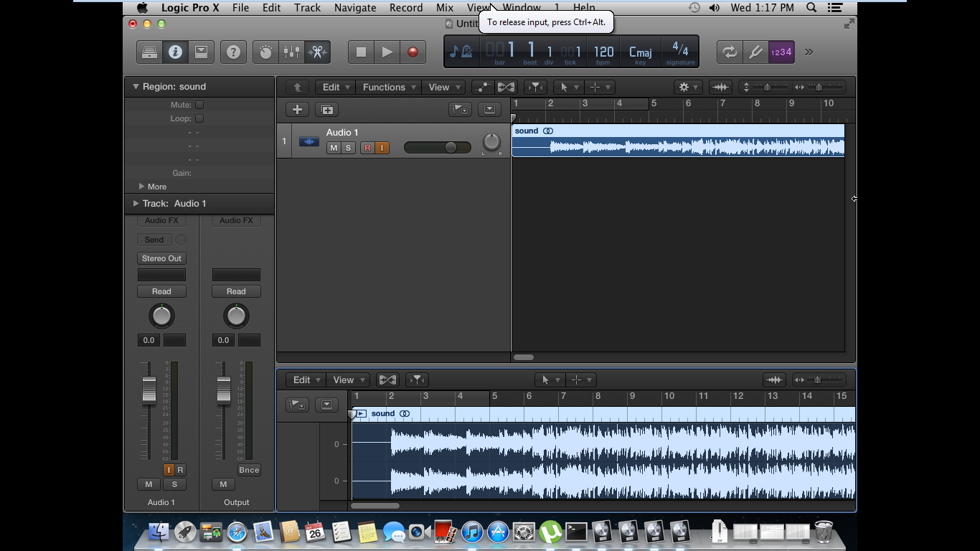Open the Functions dropdown menu
The width and height of the screenshot is (980, 551).
tap(388, 88)
